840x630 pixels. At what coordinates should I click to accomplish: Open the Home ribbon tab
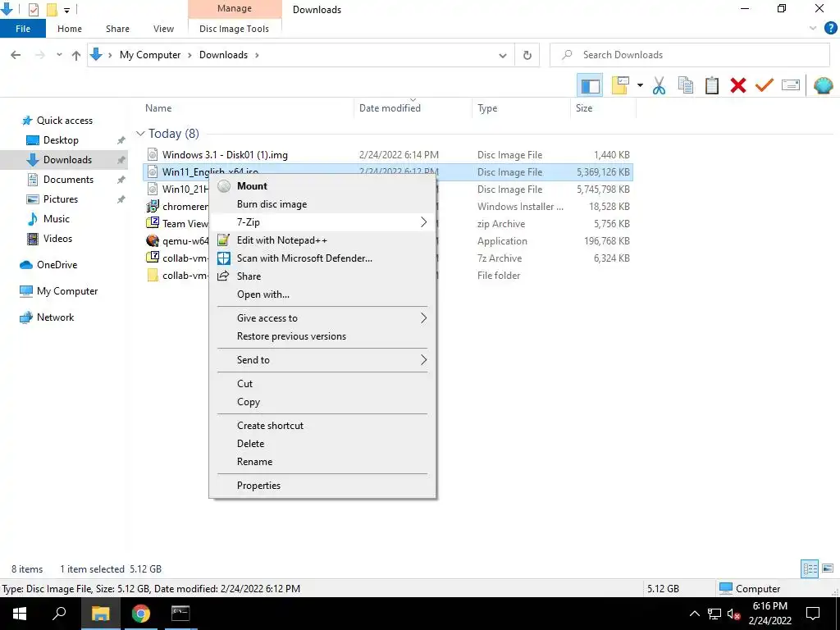[x=70, y=29]
